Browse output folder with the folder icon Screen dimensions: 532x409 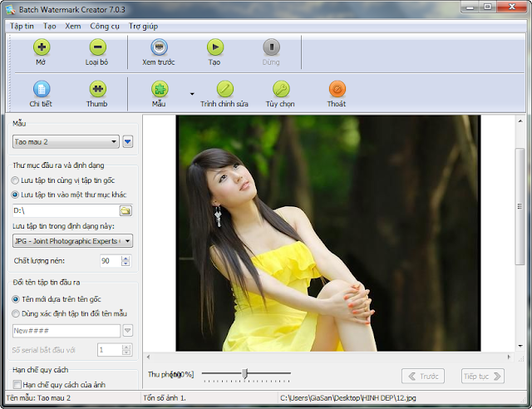tap(126, 211)
